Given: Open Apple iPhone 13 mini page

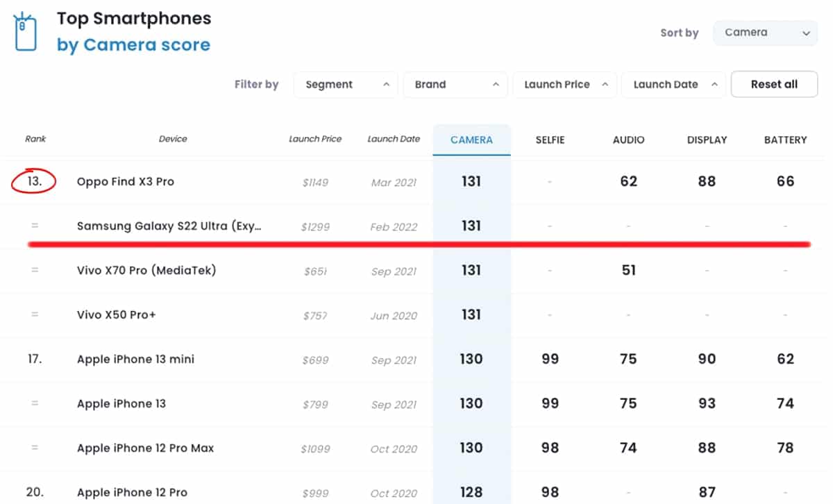Looking at the screenshot, I should click(135, 360).
